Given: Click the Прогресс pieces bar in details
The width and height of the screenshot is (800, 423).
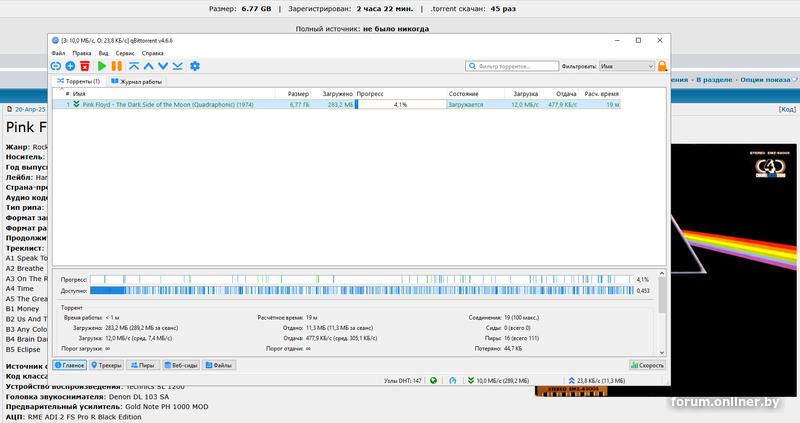Looking at the screenshot, I should [361, 280].
